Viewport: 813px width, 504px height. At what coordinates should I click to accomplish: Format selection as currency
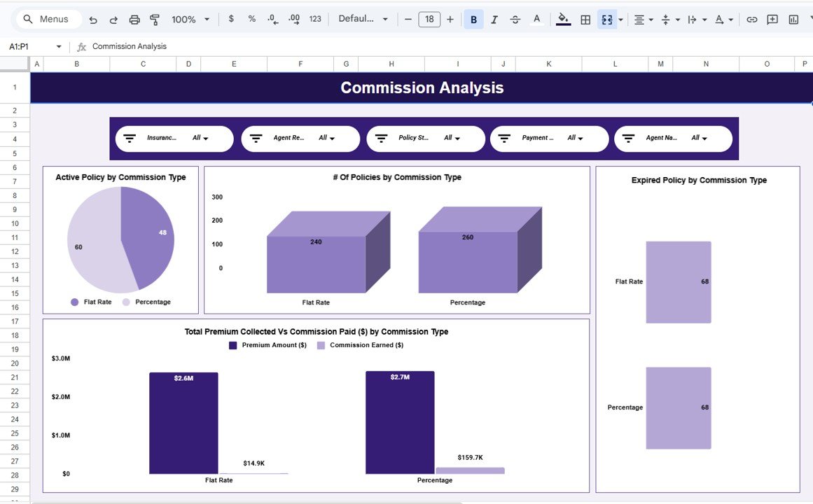(x=231, y=19)
